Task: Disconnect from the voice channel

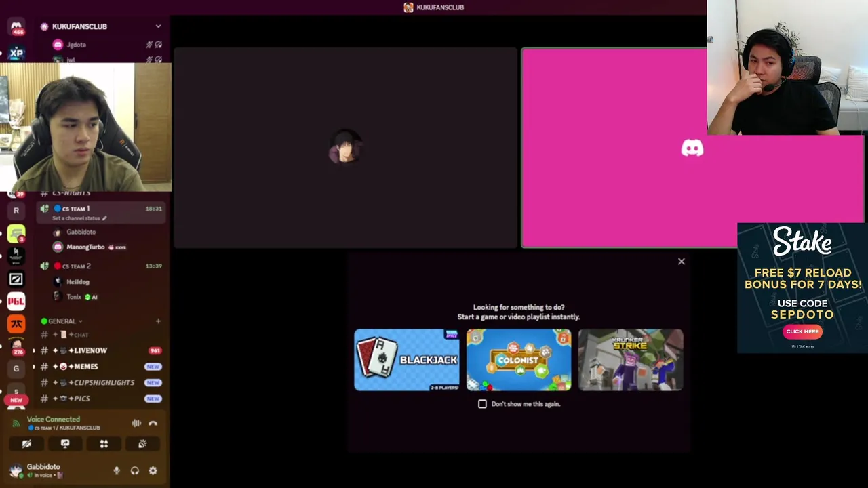Action: tap(153, 423)
